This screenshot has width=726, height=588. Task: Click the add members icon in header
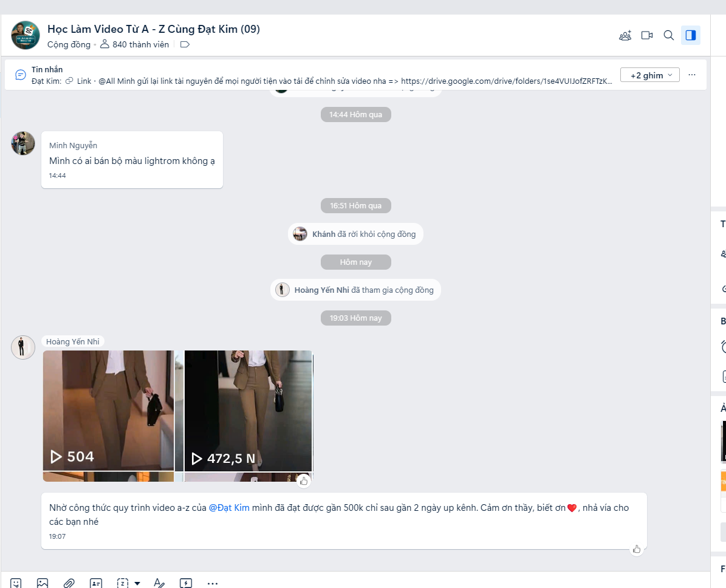pos(625,35)
